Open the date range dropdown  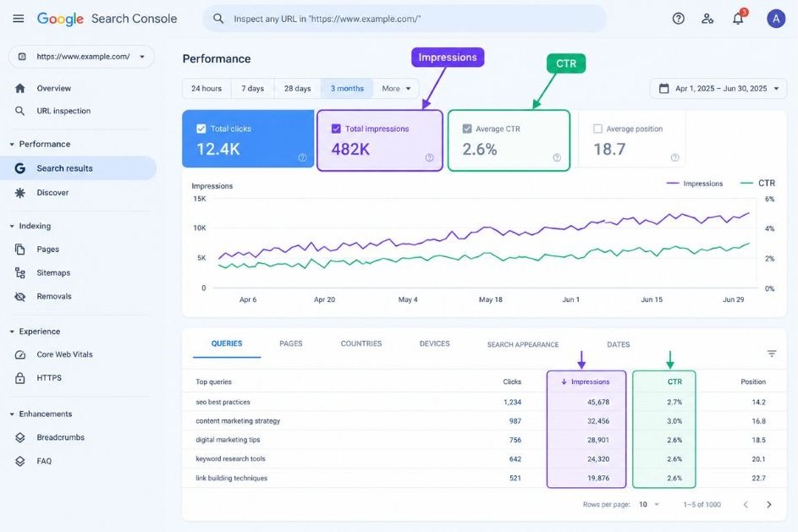pyautogui.click(x=718, y=89)
